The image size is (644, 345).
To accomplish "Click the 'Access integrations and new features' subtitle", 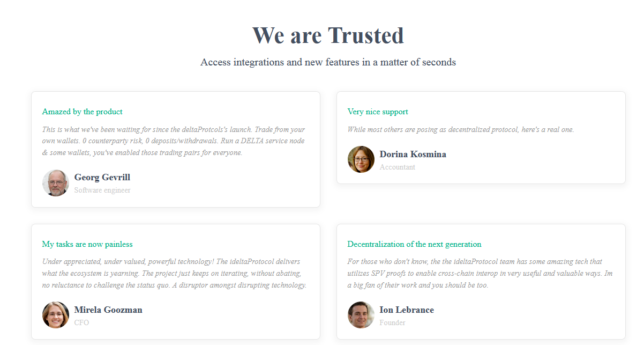I will pos(328,62).
